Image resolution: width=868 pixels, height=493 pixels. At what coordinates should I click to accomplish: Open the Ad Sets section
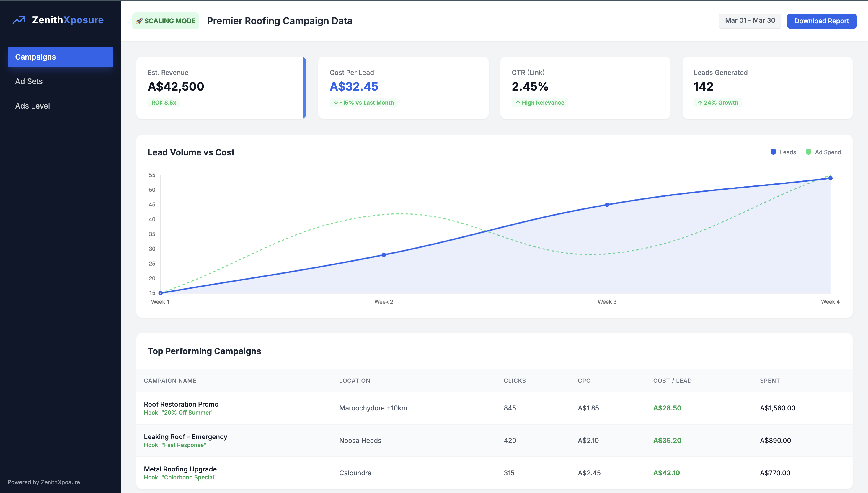click(29, 81)
